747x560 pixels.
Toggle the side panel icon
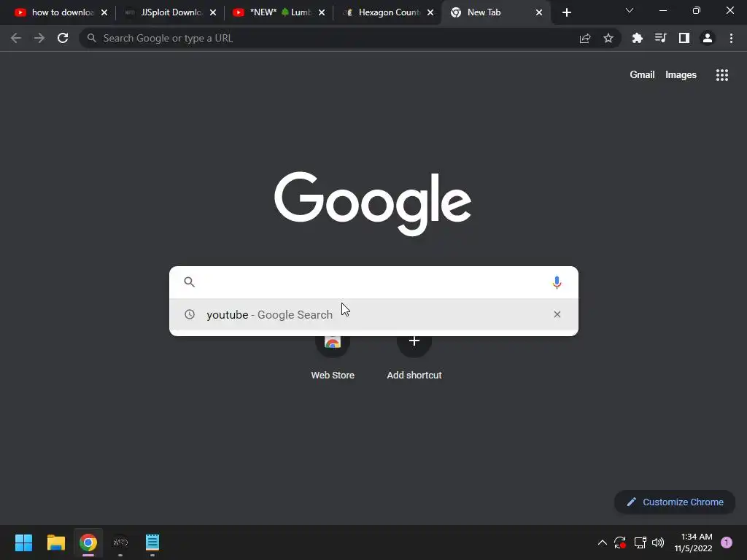coord(684,38)
